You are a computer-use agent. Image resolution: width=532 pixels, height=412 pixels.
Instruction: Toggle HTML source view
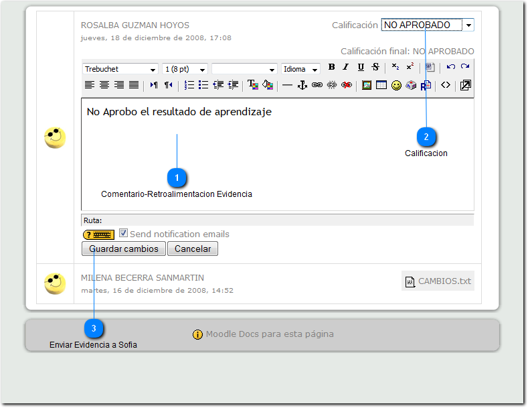coord(446,85)
